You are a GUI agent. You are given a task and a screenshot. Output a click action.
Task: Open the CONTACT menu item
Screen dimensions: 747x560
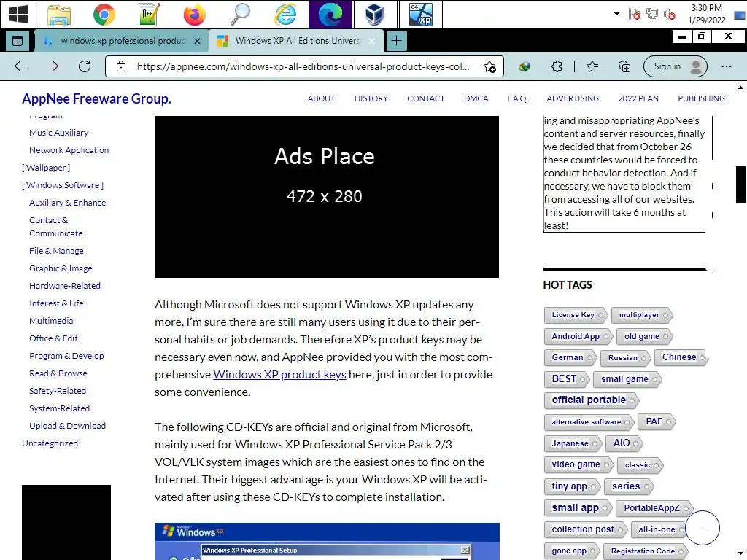click(x=426, y=98)
